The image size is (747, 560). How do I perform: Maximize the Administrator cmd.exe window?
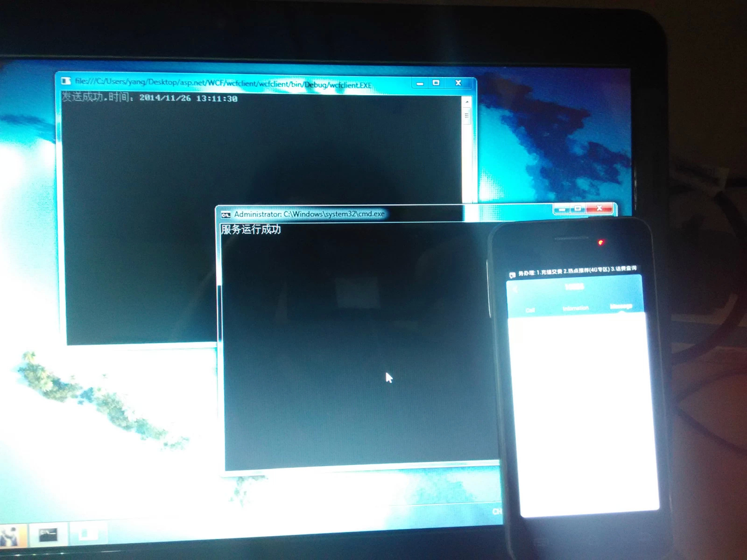click(578, 209)
